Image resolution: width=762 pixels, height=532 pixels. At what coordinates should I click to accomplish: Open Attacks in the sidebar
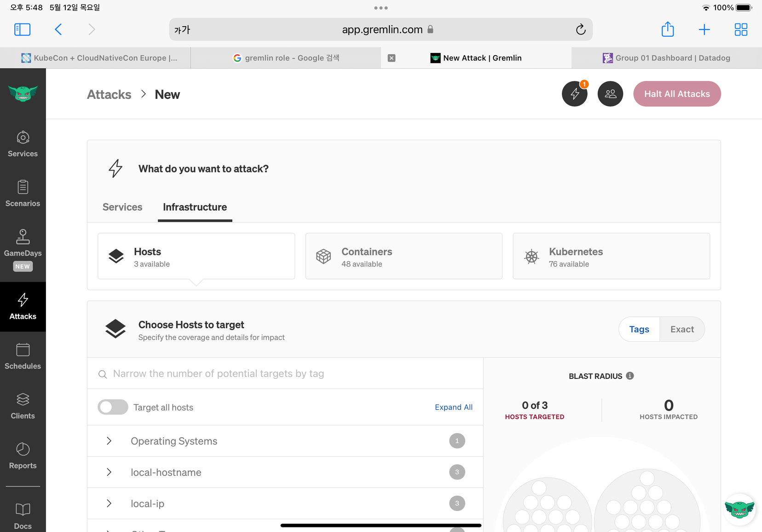coord(23,307)
